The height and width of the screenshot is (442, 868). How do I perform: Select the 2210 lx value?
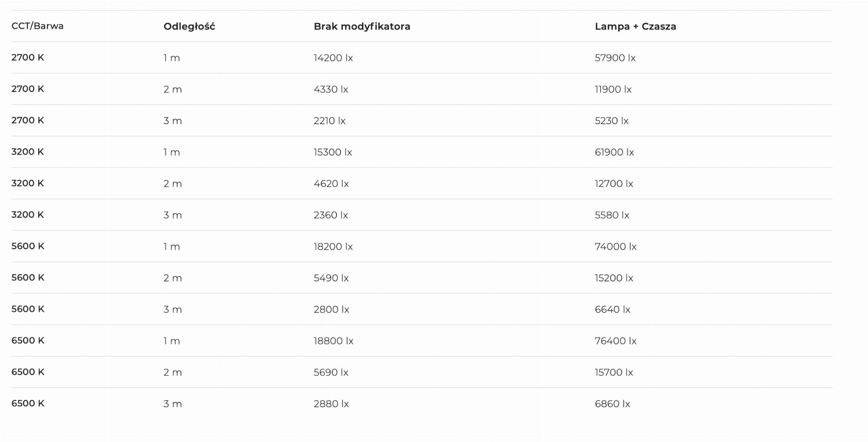[x=330, y=121]
